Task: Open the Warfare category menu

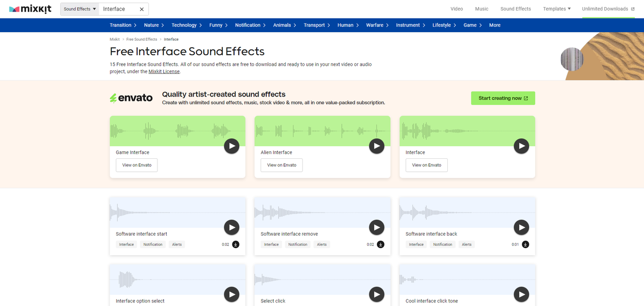Action: click(377, 25)
